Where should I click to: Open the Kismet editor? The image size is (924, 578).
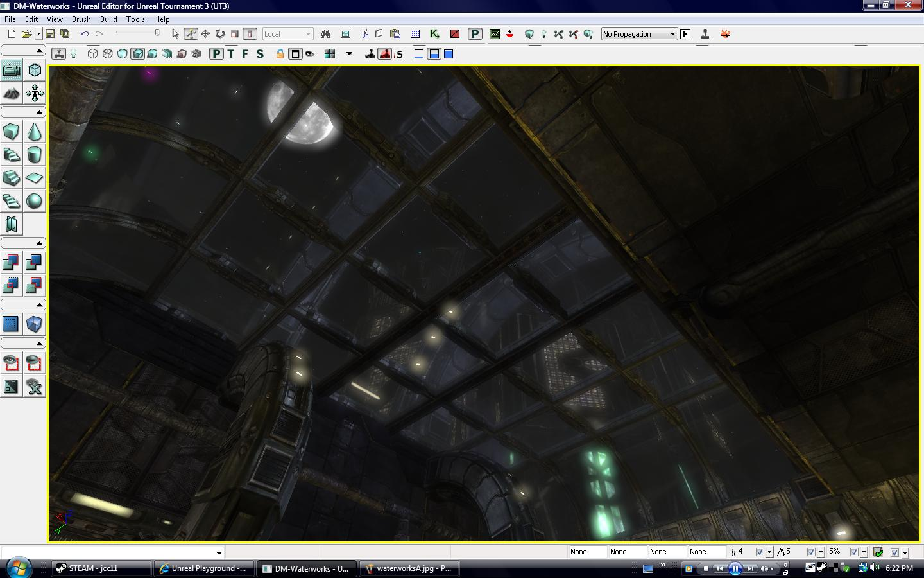(435, 33)
